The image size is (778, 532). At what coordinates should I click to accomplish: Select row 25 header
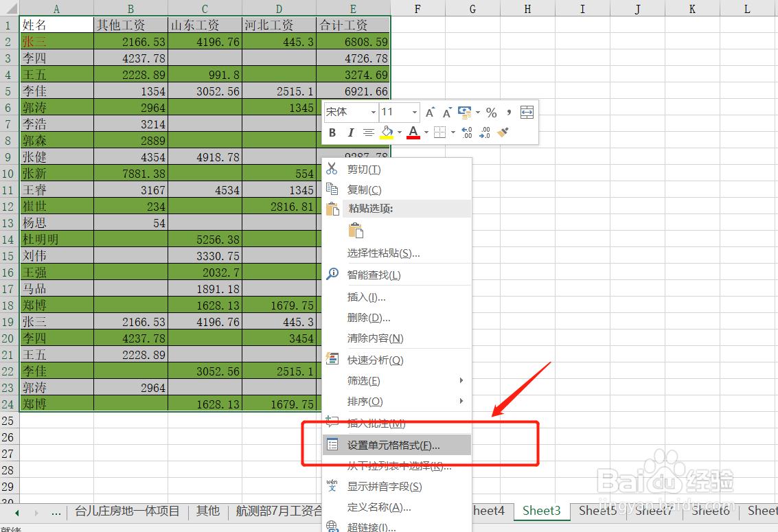click(8, 421)
